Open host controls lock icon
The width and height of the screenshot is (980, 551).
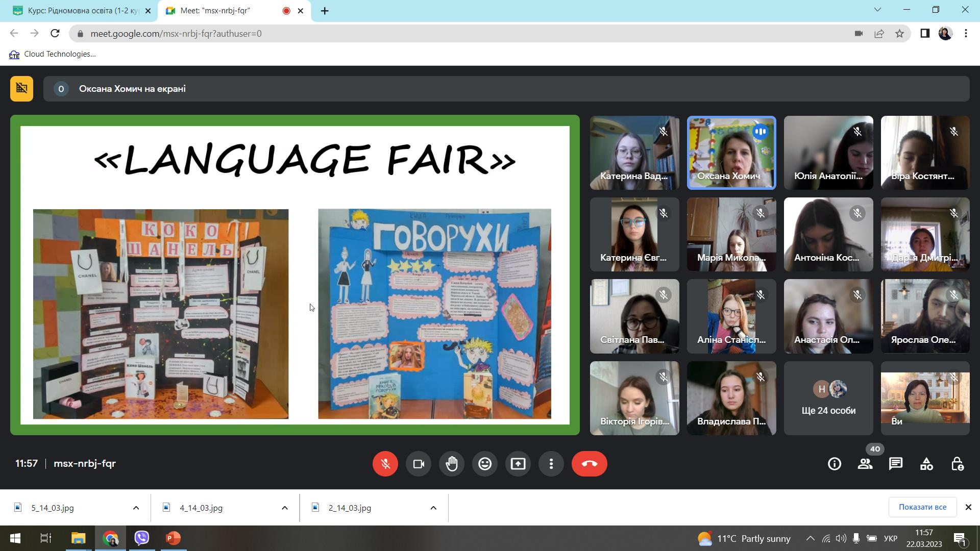(x=957, y=464)
